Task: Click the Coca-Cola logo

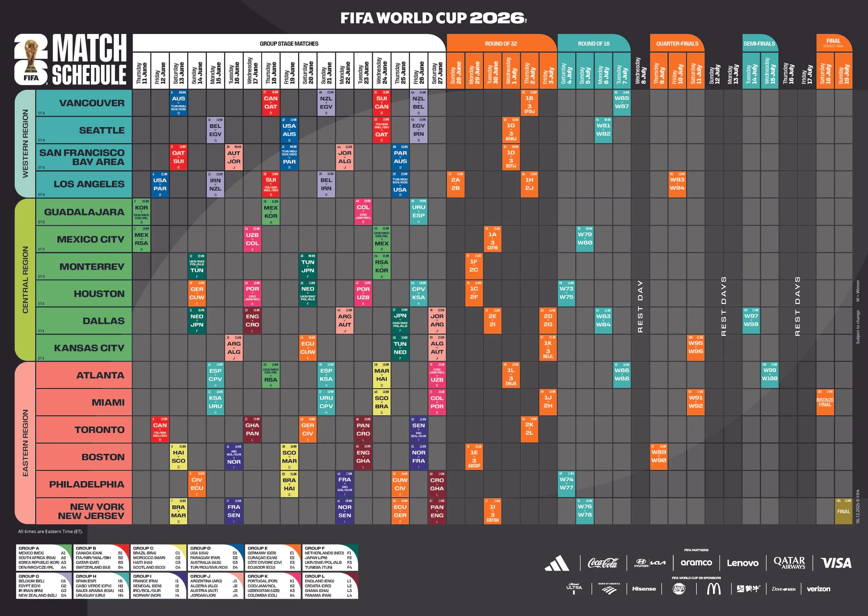Action: click(x=603, y=563)
